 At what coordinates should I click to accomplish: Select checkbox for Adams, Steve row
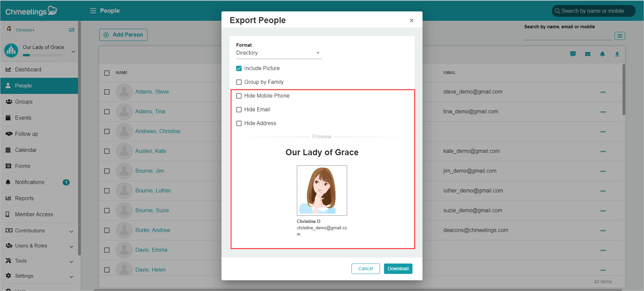pyautogui.click(x=107, y=92)
